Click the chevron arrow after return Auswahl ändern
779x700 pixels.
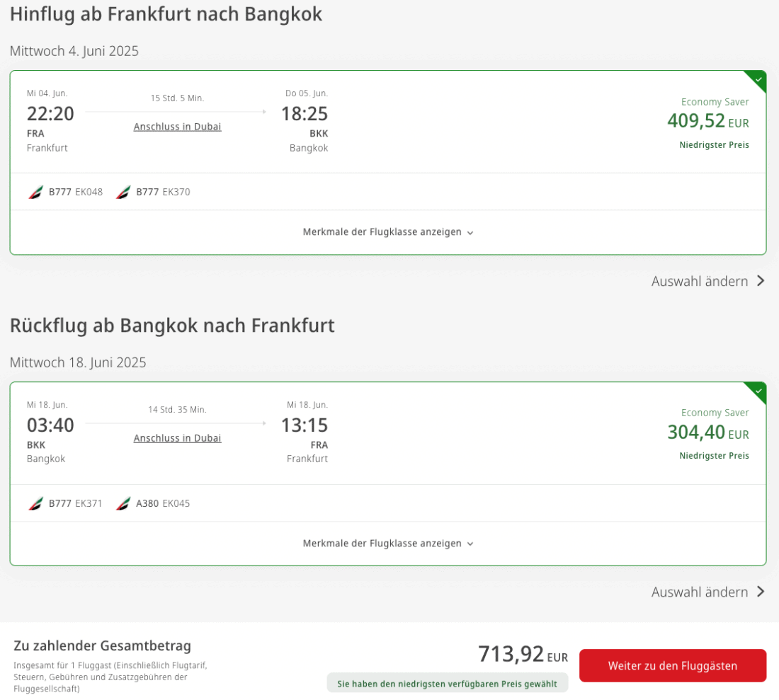[x=761, y=592]
